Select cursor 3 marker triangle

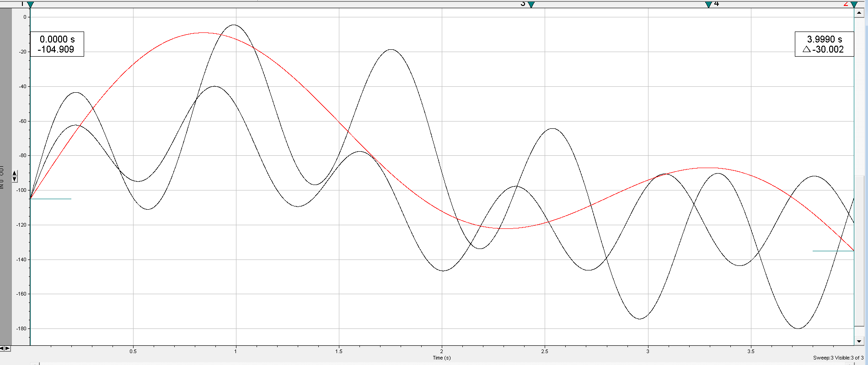pyautogui.click(x=531, y=5)
